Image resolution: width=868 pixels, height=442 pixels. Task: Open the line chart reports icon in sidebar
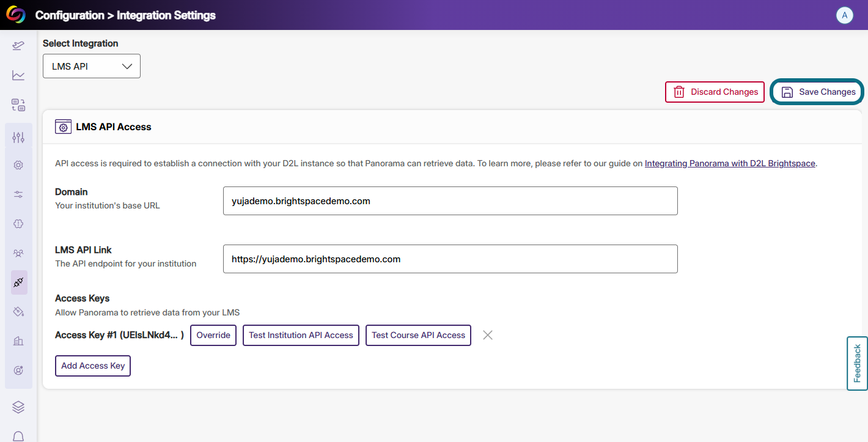(18, 75)
